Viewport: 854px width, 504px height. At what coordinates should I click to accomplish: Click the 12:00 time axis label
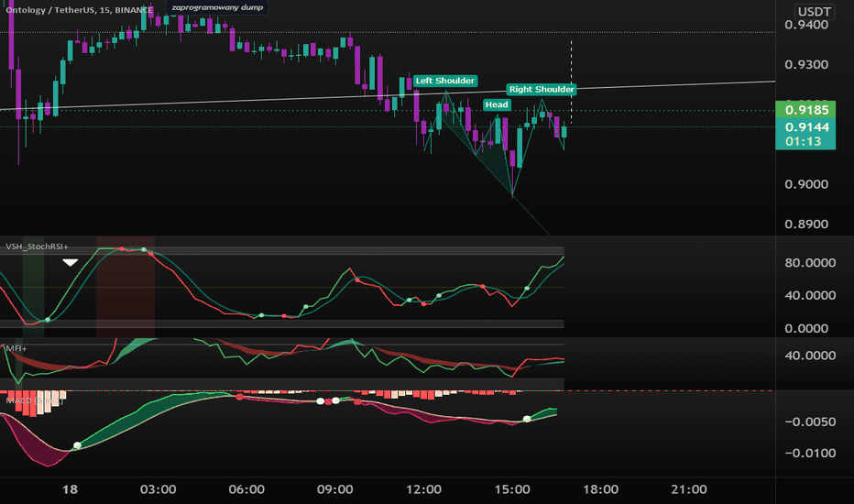click(x=423, y=489)
